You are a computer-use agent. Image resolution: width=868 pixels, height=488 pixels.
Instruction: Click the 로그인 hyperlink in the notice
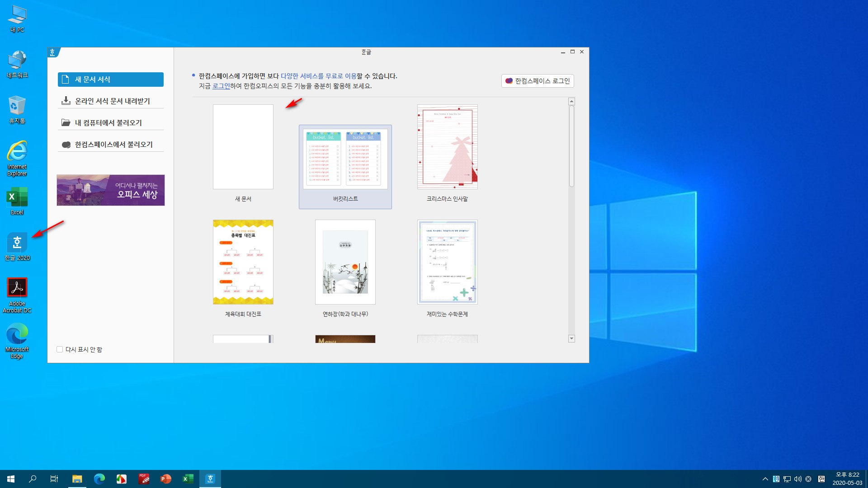[x=221, y=86]
